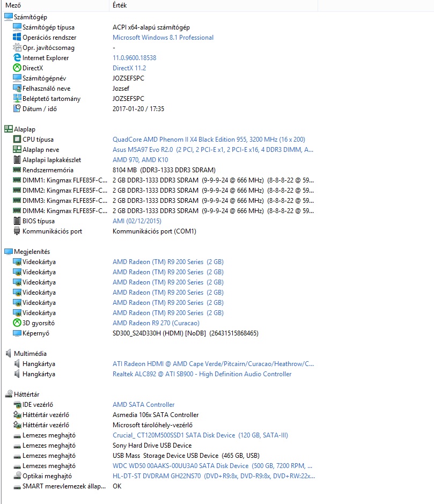Select the 2017-01-20 / 17:35 date value
Image resolution: width=434 pixels, height=504 pixels.
pyautogui.click(x=138, y=108)
